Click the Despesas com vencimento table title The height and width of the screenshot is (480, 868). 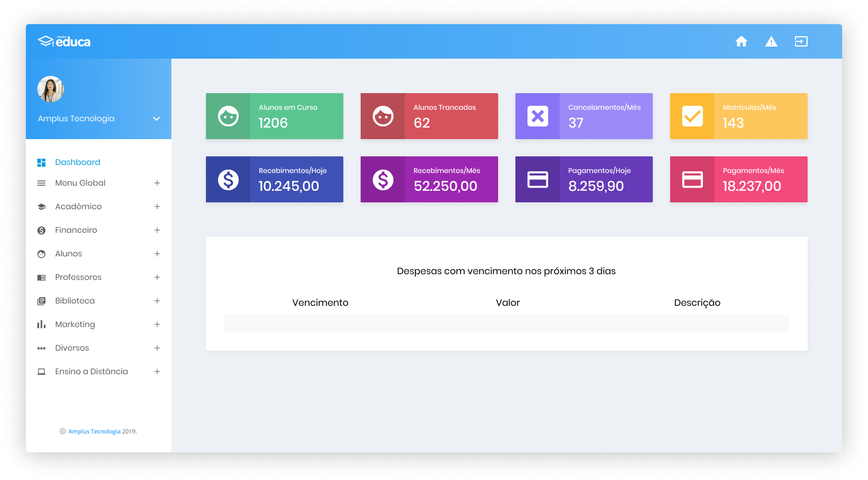click(x=506, y=271)
